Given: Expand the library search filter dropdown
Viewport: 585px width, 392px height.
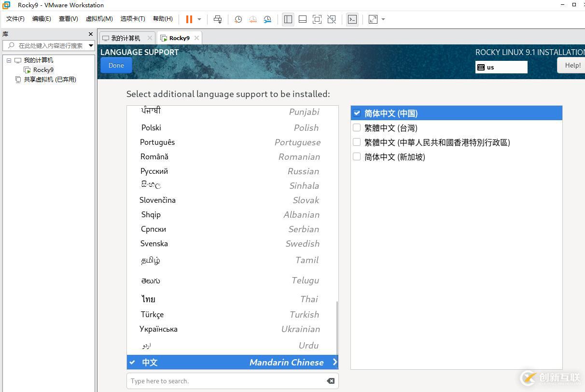Looking at the screenshot, I should coord(91,45).
